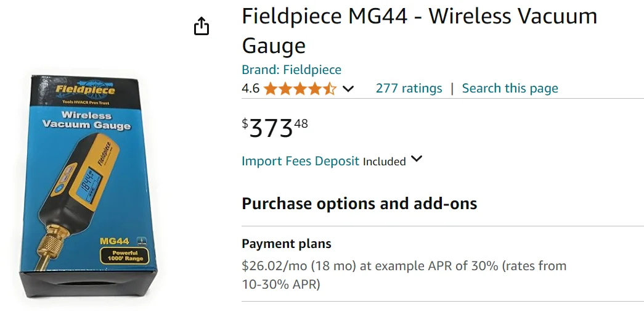This screenshot has height=322, width=644.
Task: Expand the Import Fees Deposit chevron
Action: point(417,159)
